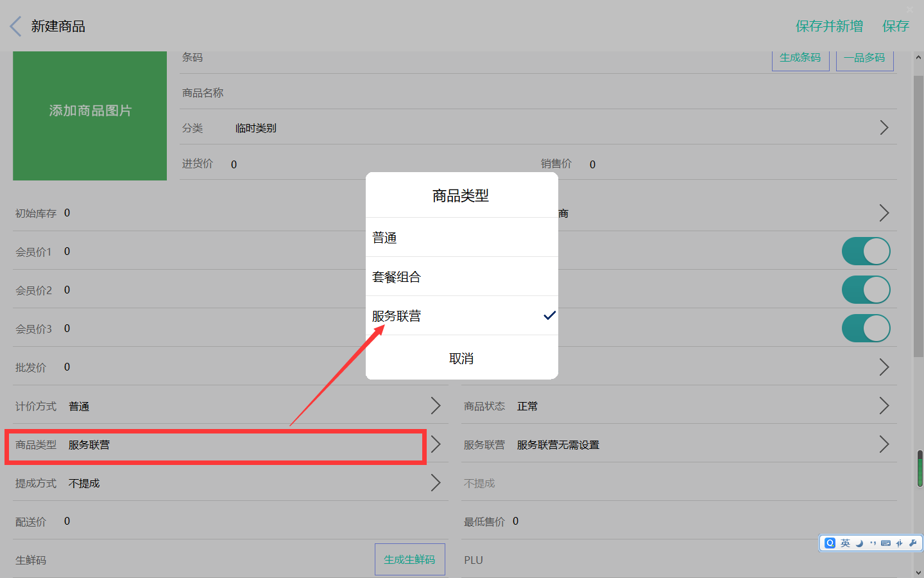Click the 一品多码 button
The width and height of the screenshot is (924, 578).
[864, 58]
